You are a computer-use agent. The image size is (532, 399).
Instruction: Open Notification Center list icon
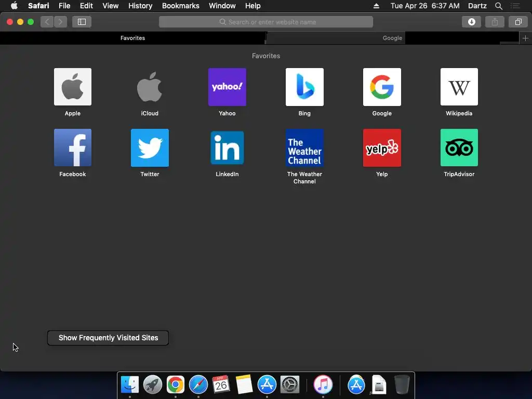[x=515, y=6]
